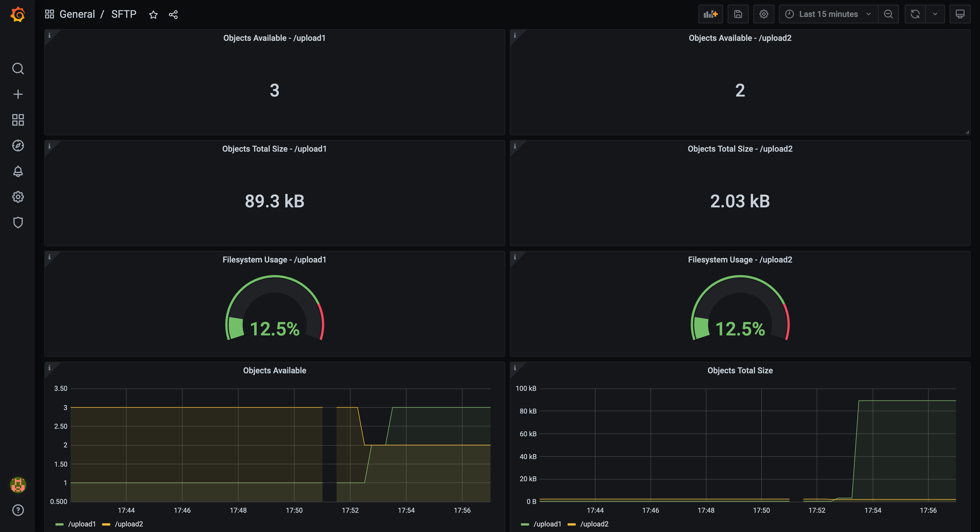Click the General folder breadcrumb
980x532 pixels.
(x=77, y=15)
